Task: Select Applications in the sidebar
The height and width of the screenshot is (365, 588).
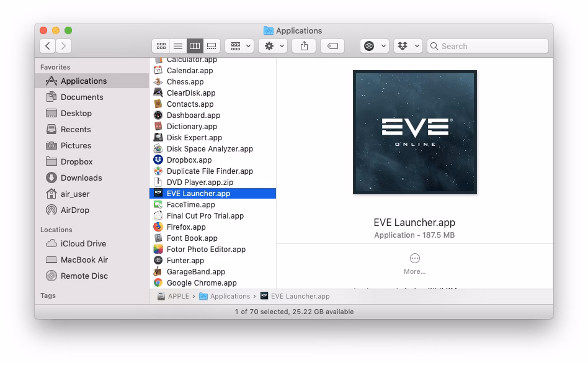Action: coord(92,81)
